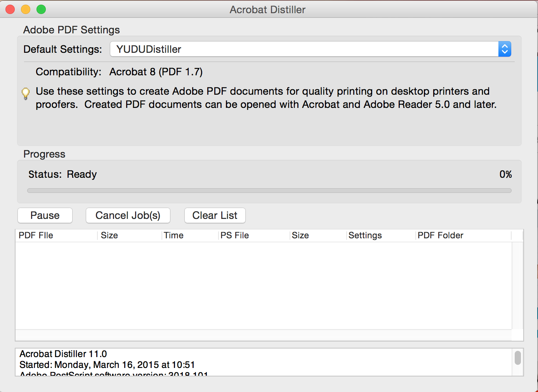The width and height of the screenshot is (538, 392).
Task: Click the Cancel Job(s) button
Action: click(128, 215)
